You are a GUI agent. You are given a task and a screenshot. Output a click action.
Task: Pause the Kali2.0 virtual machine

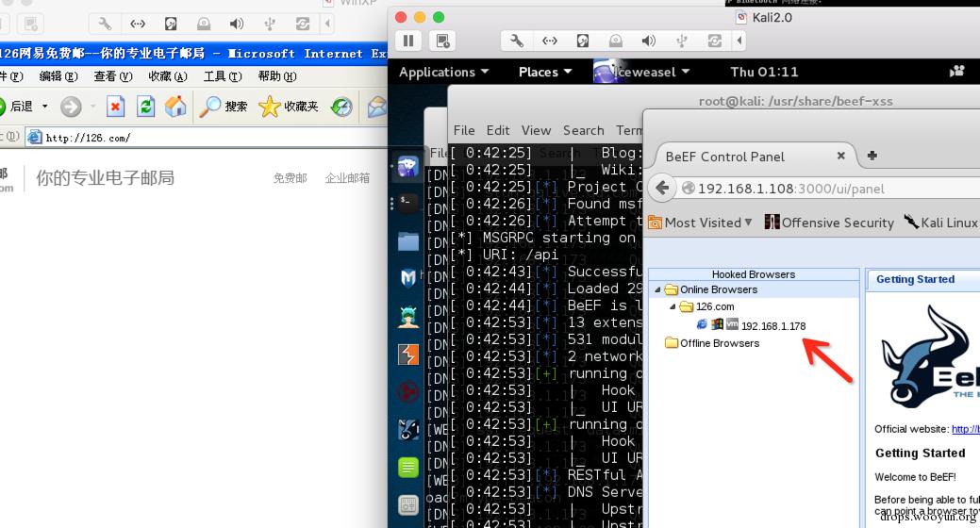pos(408,41)
